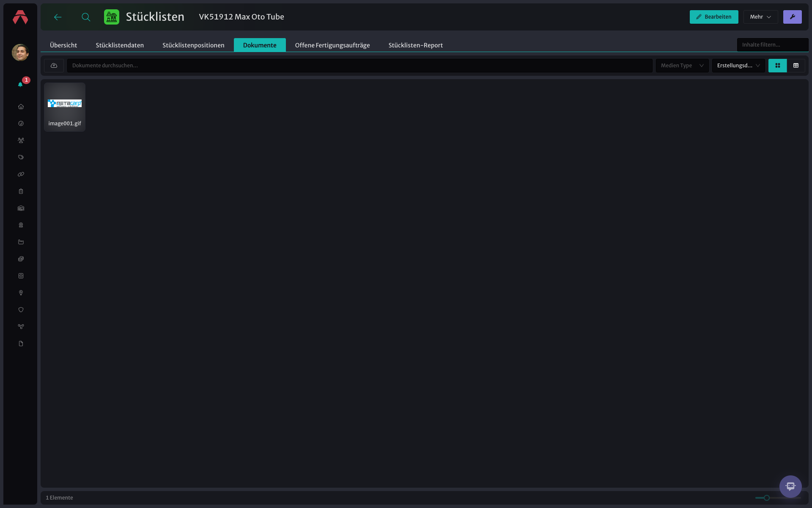Open the document file icon in sidebar
The height and width of the screenshot is (508, 812).
(21, 344)
